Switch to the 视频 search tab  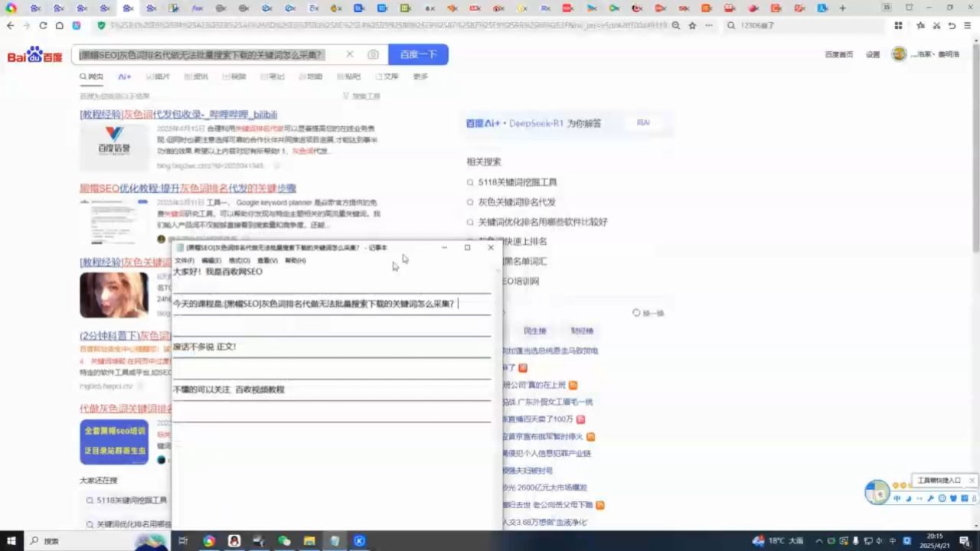[234, 77]
